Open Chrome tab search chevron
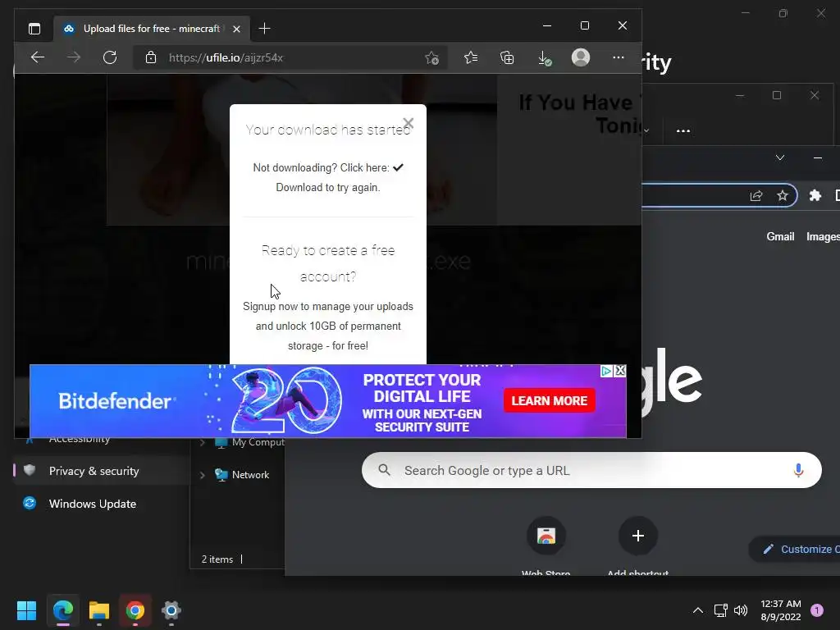This screenshot has width=840, height=630. 780,157
